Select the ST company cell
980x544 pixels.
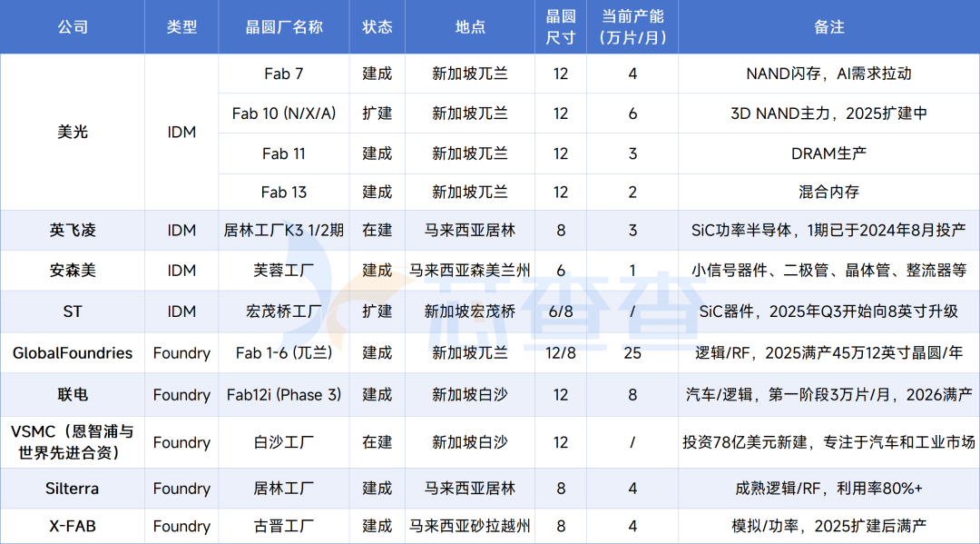point(73,312)
